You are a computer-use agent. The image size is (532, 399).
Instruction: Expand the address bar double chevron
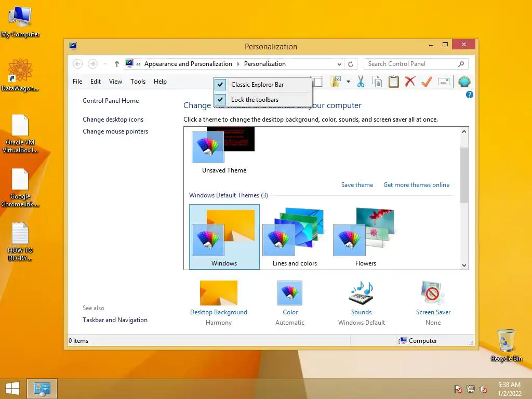pos(138,64)
